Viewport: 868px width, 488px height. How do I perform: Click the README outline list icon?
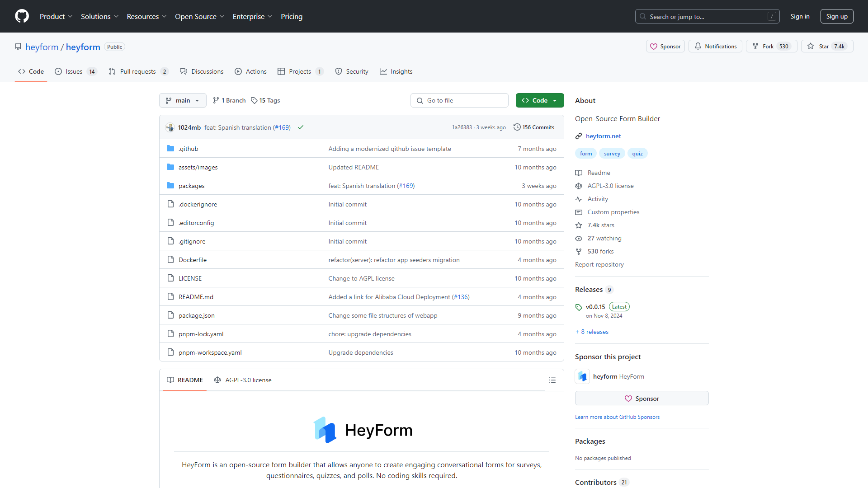[552, 380]
